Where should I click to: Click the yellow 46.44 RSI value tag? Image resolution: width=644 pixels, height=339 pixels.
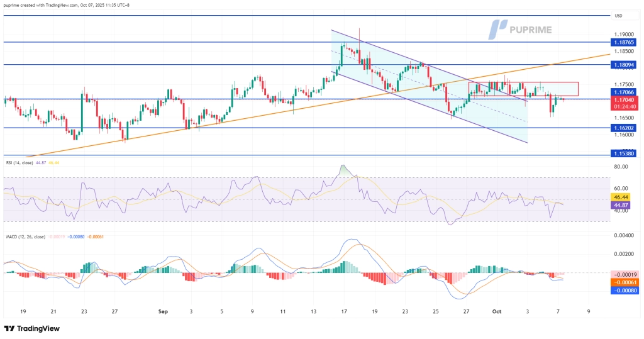pos(622,197)
